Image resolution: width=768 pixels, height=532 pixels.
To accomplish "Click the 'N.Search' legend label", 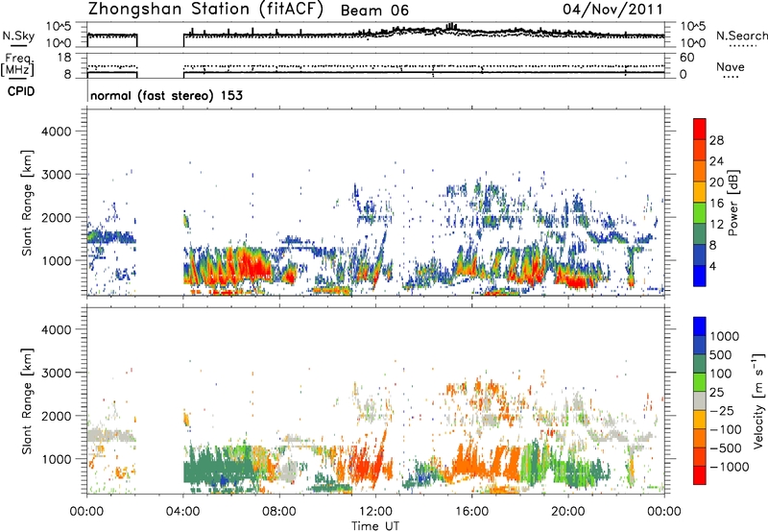I will 741,36.
